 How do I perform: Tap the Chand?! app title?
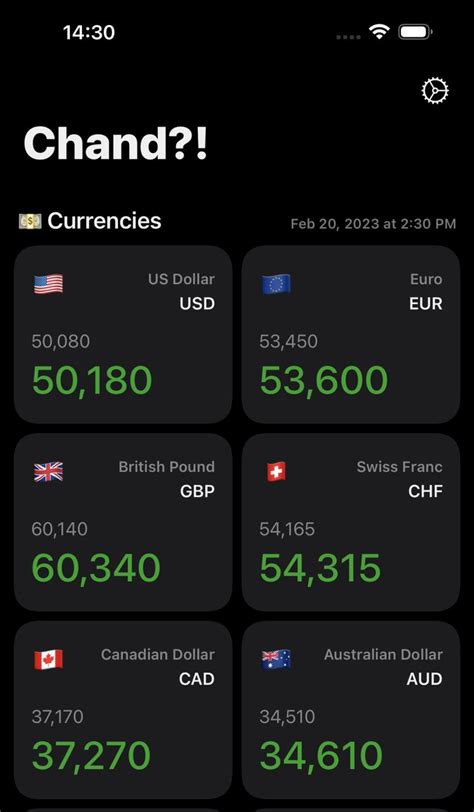click(116, 143)
